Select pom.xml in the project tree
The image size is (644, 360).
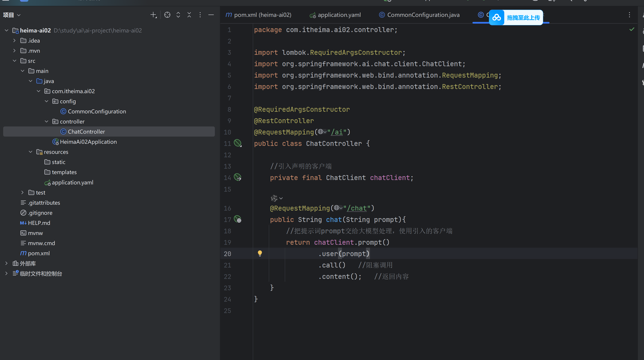click(39, 253)
